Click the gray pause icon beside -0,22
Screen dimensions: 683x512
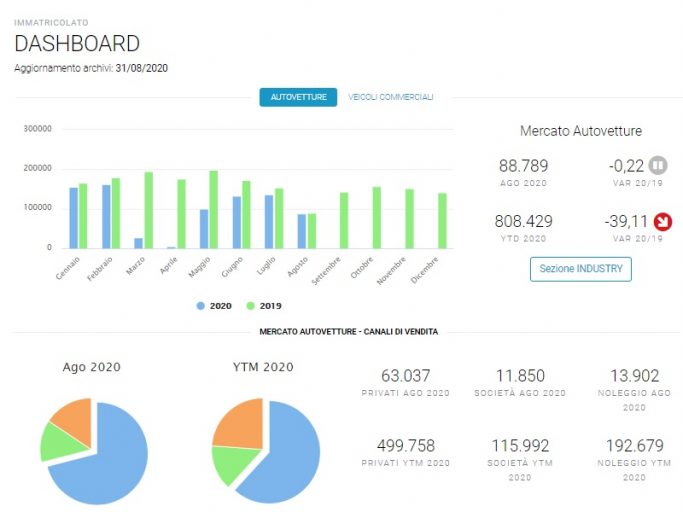(658, 166)
